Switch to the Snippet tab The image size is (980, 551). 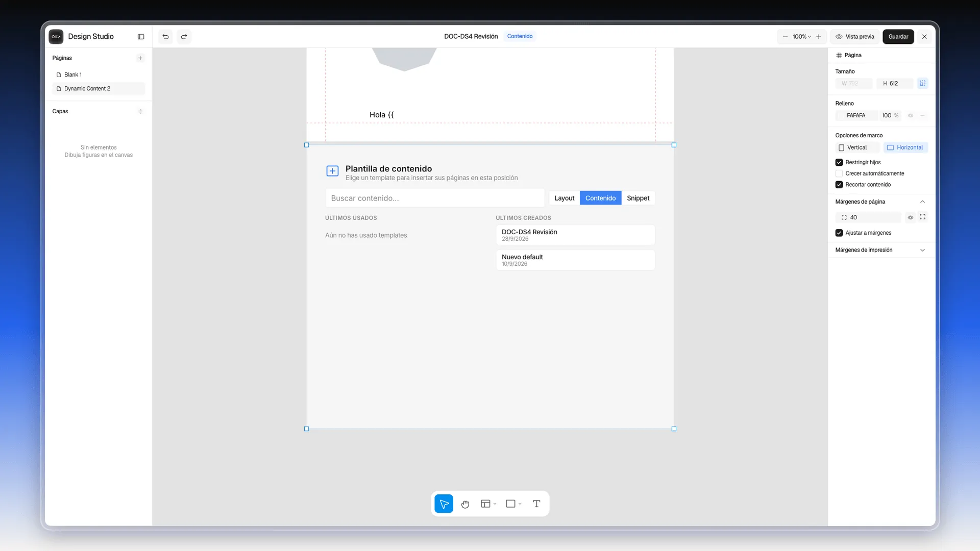click(638, 198)
